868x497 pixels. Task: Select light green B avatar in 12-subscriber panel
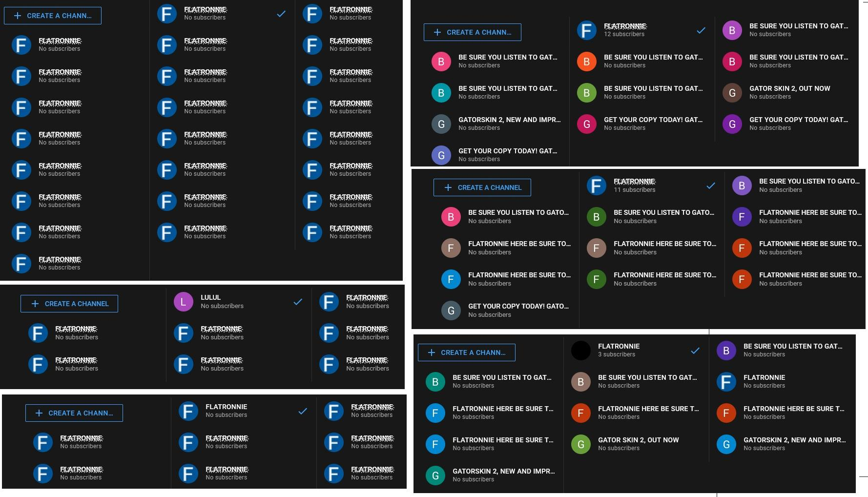[x=587, y=93]
